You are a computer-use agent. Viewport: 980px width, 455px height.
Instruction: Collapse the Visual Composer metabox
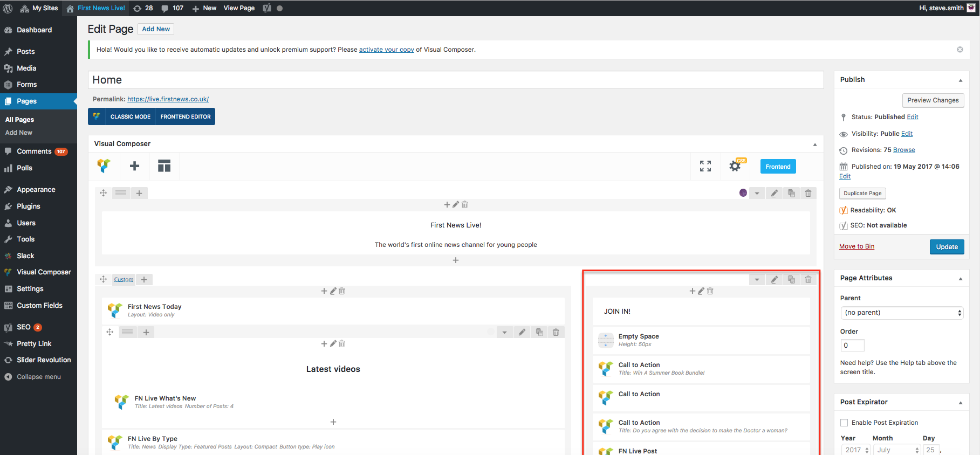[x=815, y=144]
